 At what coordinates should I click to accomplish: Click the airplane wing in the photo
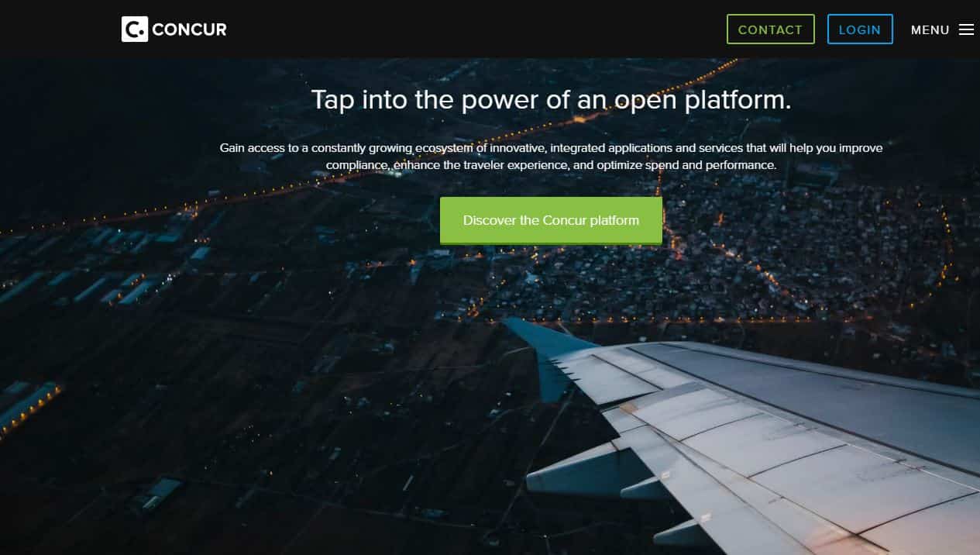(x=744, y=434)
